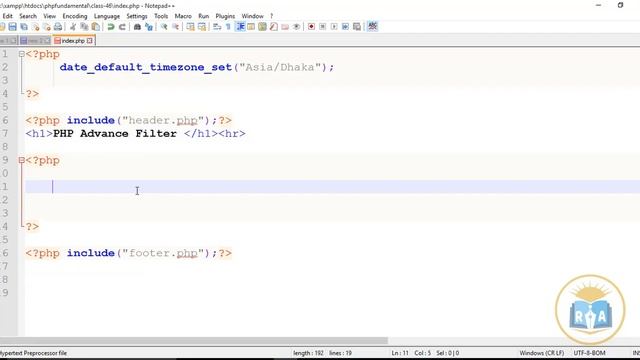This screenshot has height=360, width=640.
Task: Click the green Undo arrow
Action: [x=111, y=27]
